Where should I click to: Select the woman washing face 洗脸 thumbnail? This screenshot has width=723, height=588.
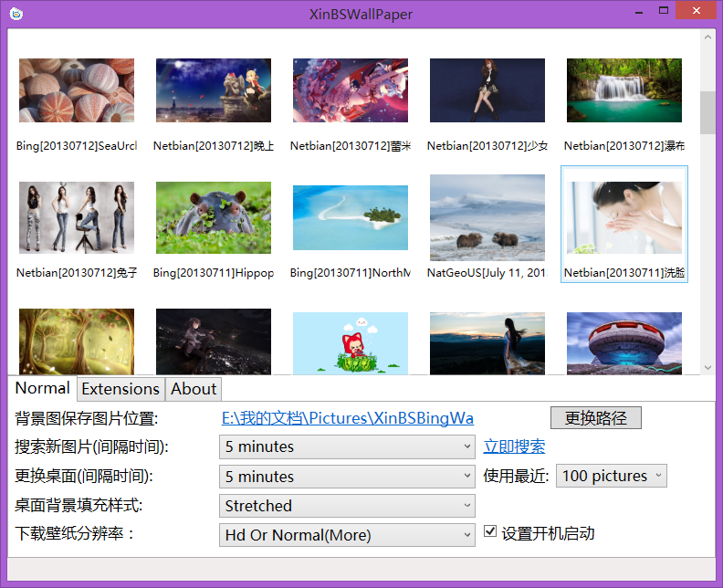(624, 217)
